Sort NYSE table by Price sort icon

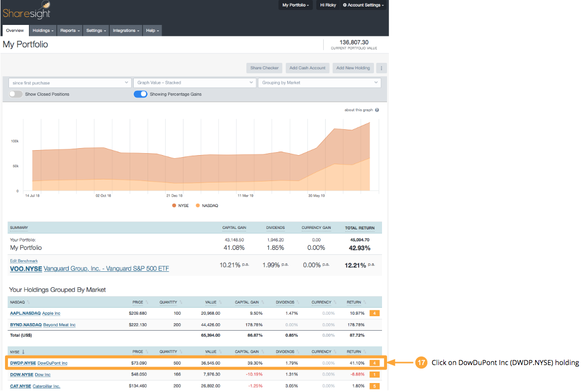(147, 352)
